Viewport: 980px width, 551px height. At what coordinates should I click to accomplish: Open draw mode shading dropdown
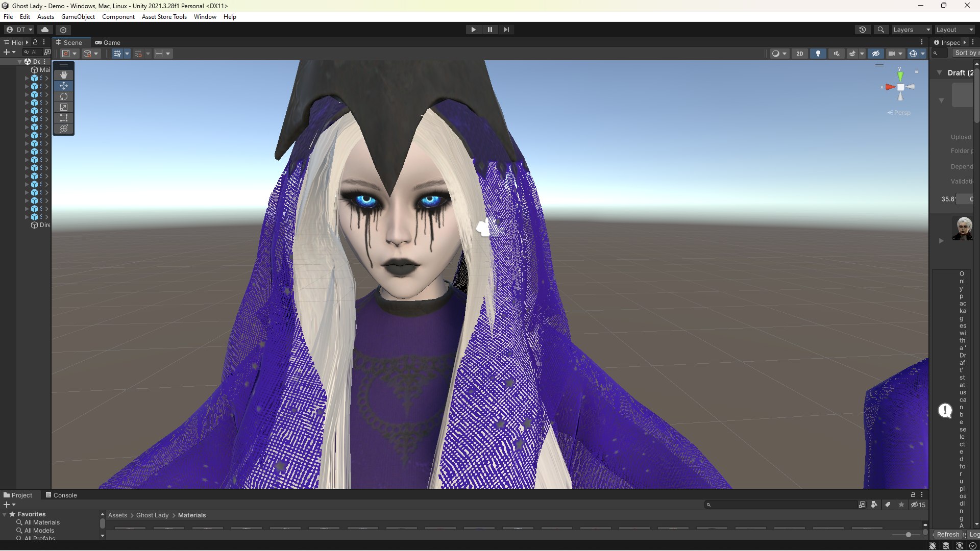[x=779, y=54]
